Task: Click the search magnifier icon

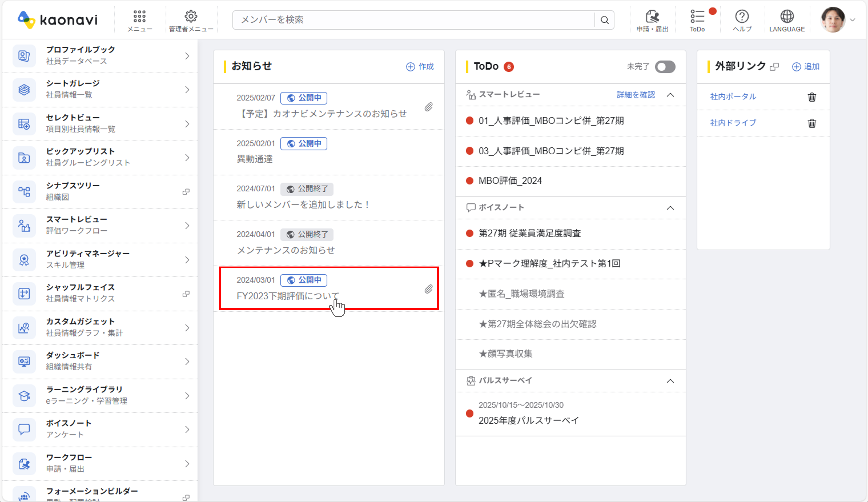Action: coord(605,20)
